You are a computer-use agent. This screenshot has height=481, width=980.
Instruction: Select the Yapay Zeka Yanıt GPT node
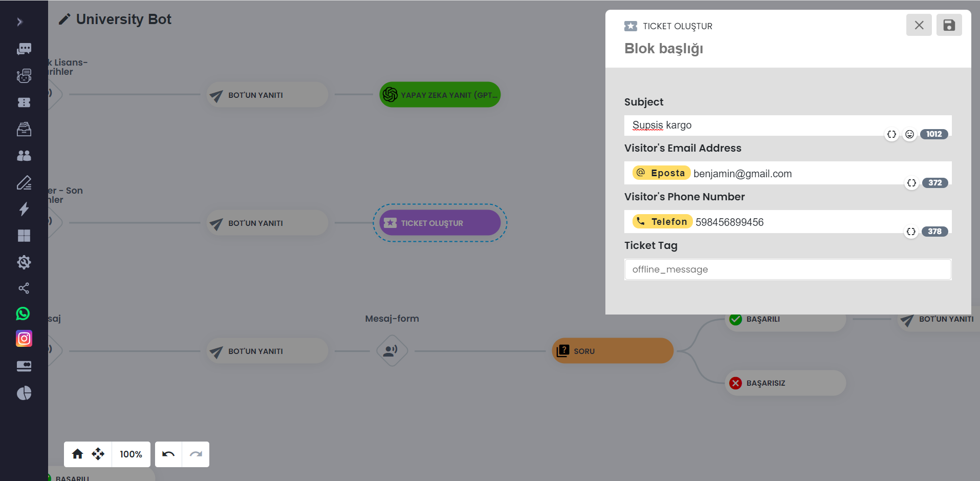click(x=440, y=95)
